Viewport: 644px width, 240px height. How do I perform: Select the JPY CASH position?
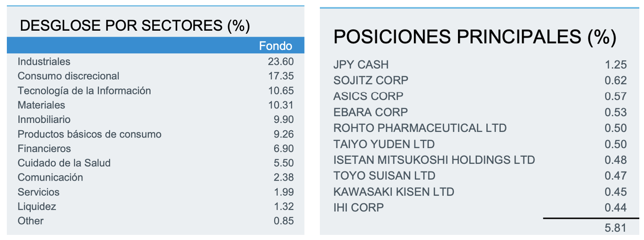pos(361,65)
